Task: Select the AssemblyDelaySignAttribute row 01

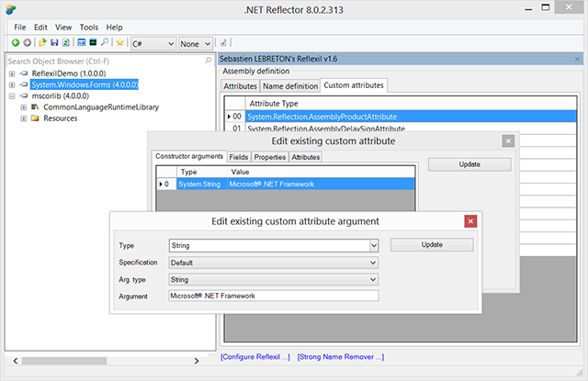Action: (x=401, y=128)
